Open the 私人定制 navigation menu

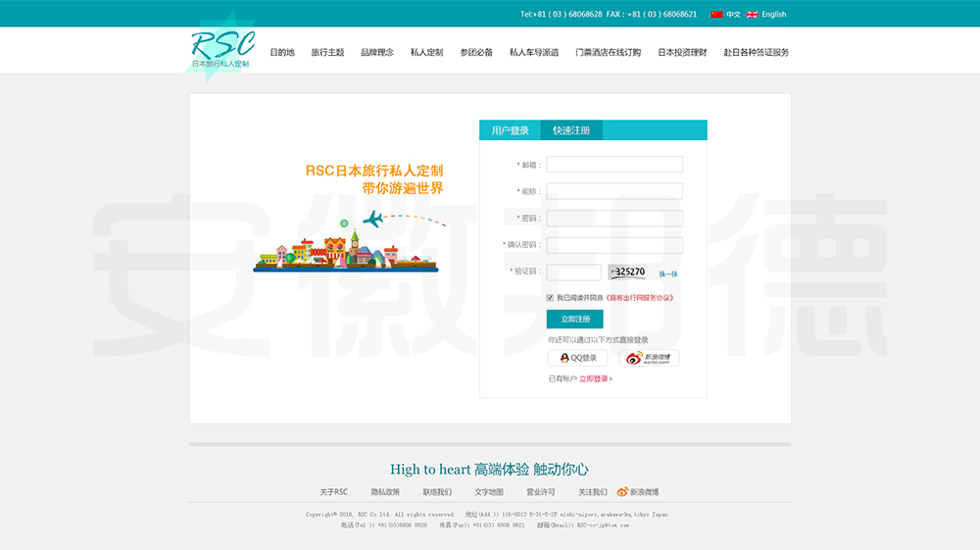pyautogui.click(x=426, y=53)
